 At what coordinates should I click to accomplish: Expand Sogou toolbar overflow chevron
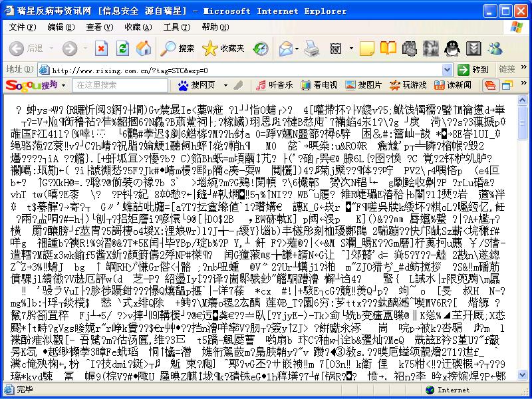point(523,83)
